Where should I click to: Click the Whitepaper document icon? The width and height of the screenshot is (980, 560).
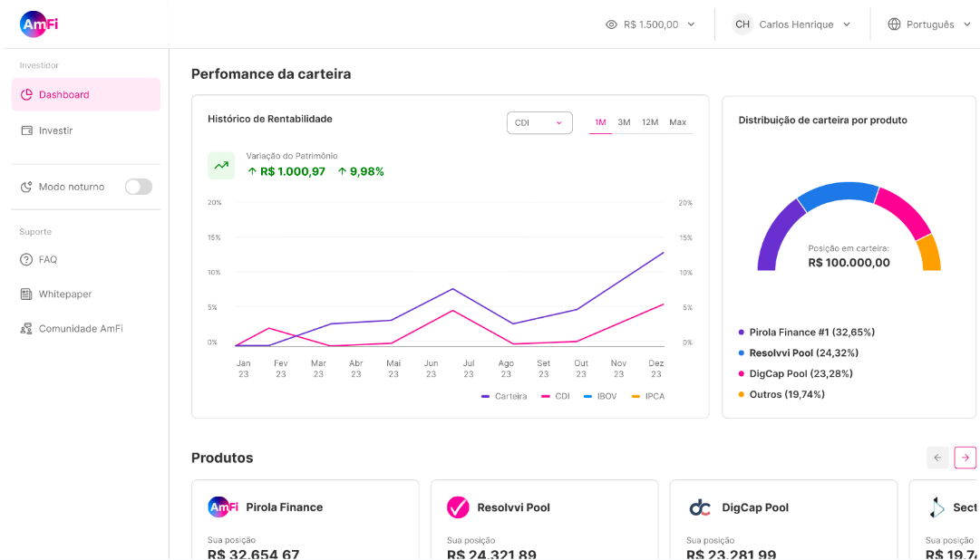pyautogui.click(x=26, y=294)
